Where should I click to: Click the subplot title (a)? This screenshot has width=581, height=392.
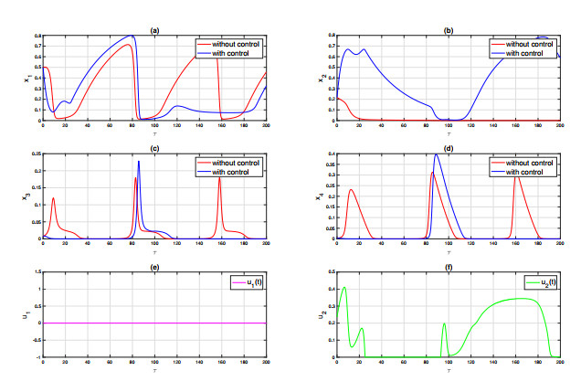click(x=155, y=30)
